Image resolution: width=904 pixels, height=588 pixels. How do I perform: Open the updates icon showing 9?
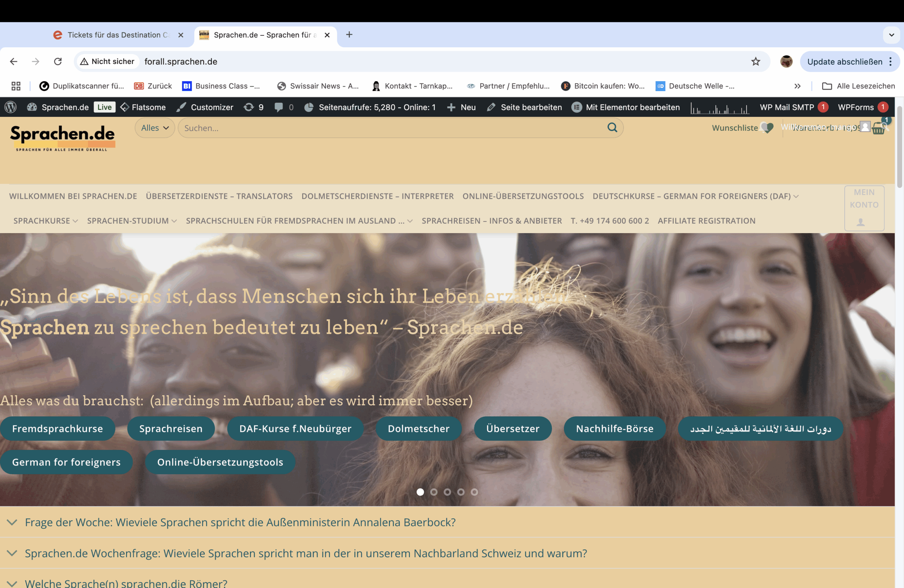(253, 107)
